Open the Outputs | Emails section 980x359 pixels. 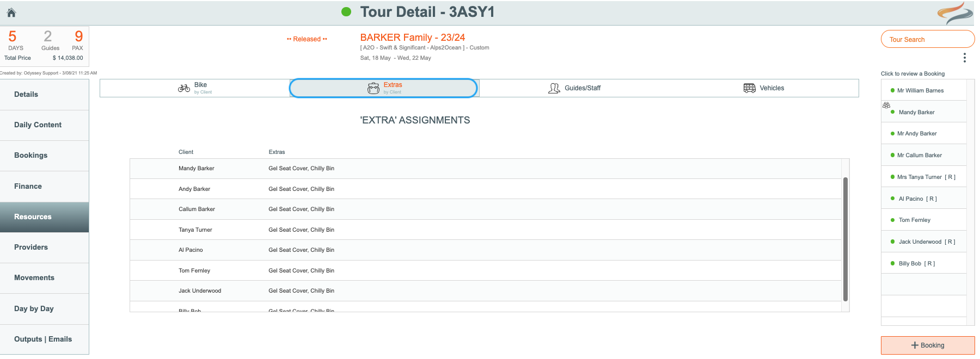point(45,339)
